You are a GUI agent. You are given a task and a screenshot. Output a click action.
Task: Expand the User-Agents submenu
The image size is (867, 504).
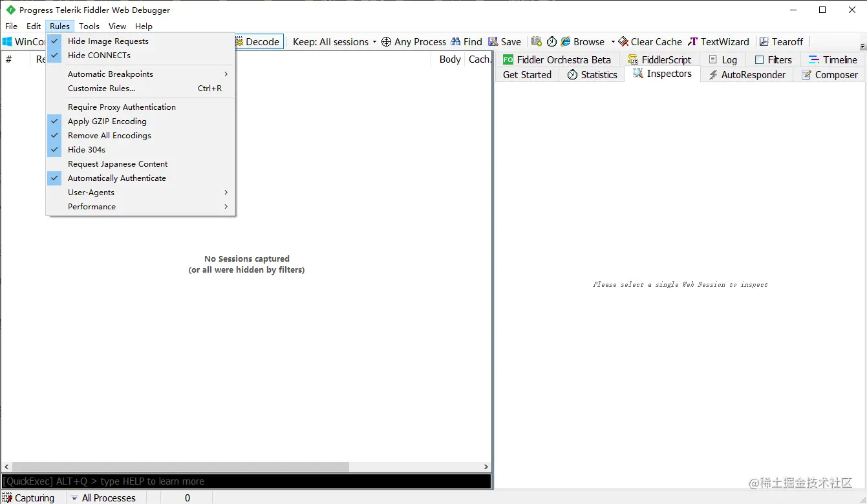[140, 193]
